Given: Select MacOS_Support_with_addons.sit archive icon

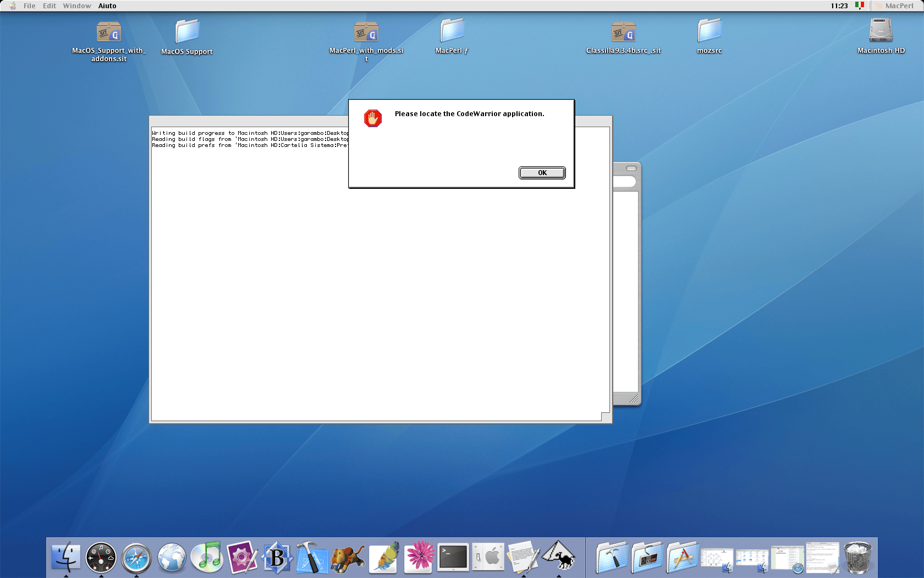Looking at the screenshot, I should (109, 32).
